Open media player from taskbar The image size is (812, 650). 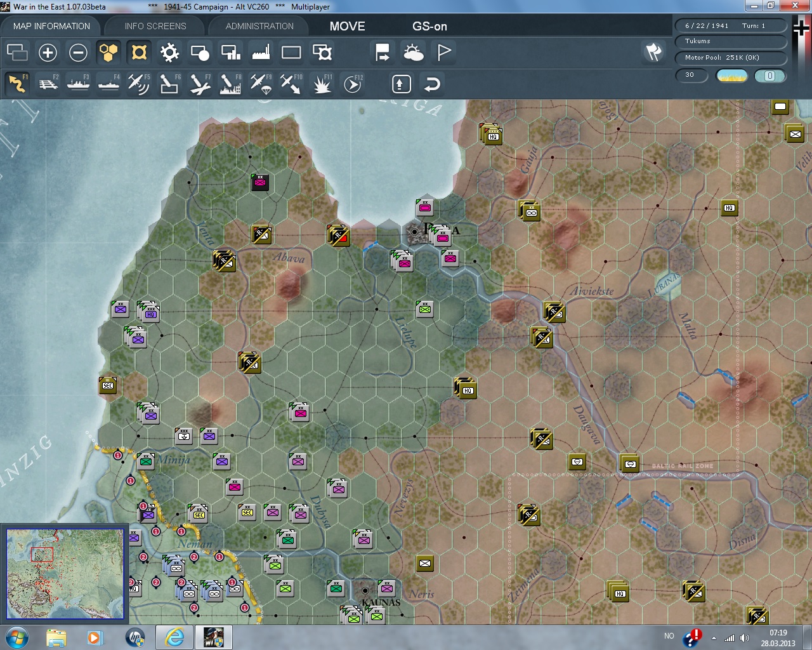coord(95,637)
